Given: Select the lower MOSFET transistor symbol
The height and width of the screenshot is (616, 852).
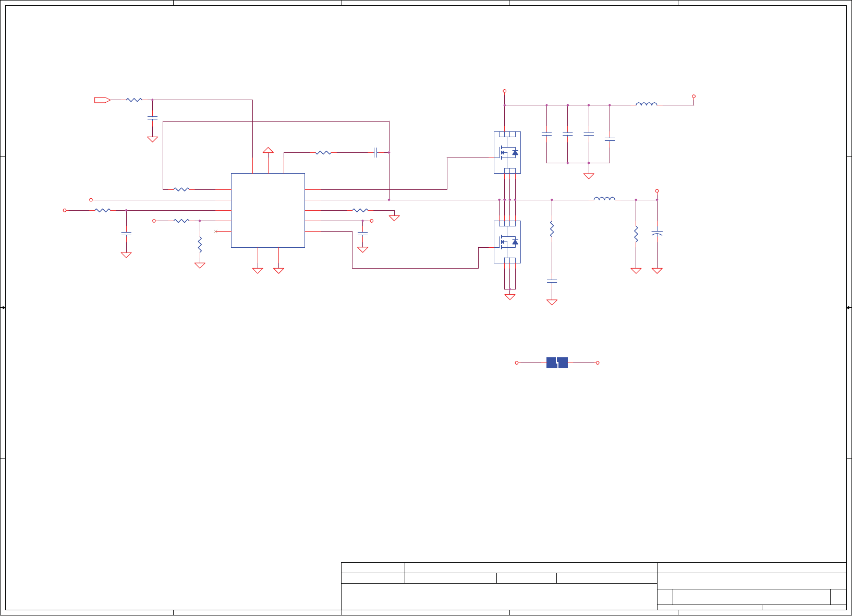Looking at the screenshot, I should click(507, 241).
